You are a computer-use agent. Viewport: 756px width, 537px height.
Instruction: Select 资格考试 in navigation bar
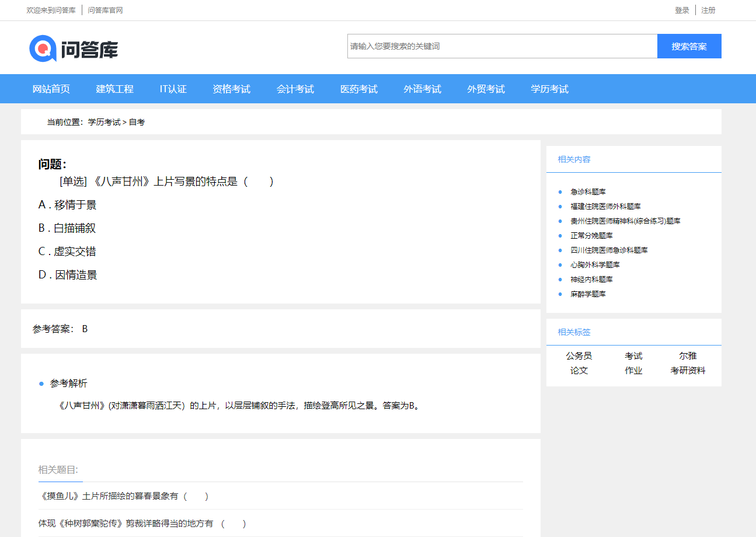point(232,89)
